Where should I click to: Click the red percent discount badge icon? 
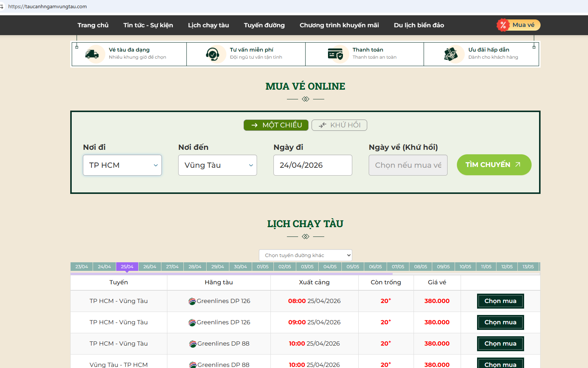coord(503,25)
